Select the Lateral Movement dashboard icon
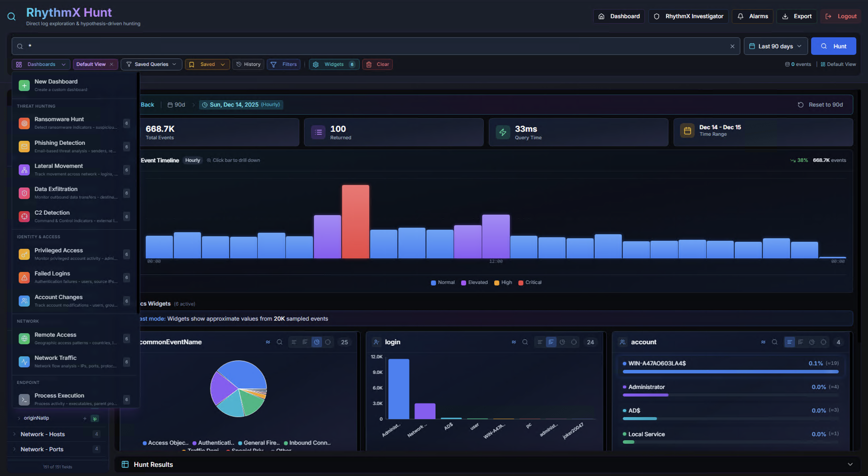 point(24,170)
